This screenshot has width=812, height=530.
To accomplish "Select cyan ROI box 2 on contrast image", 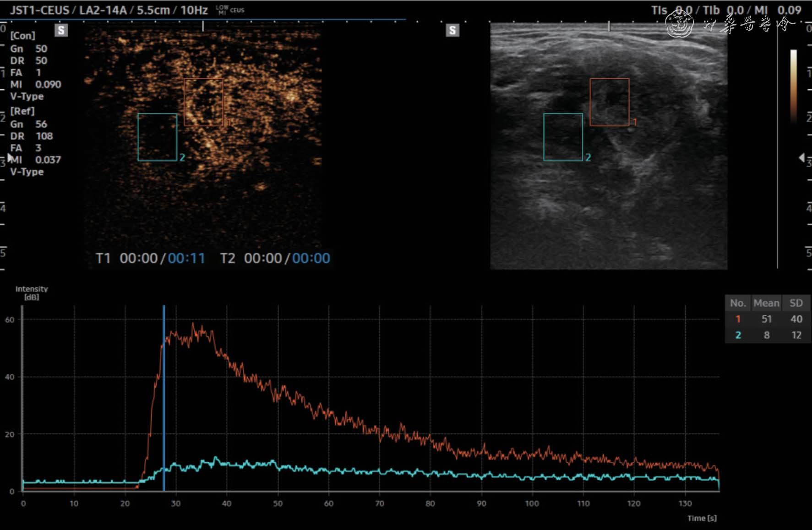I will point(157,137).
